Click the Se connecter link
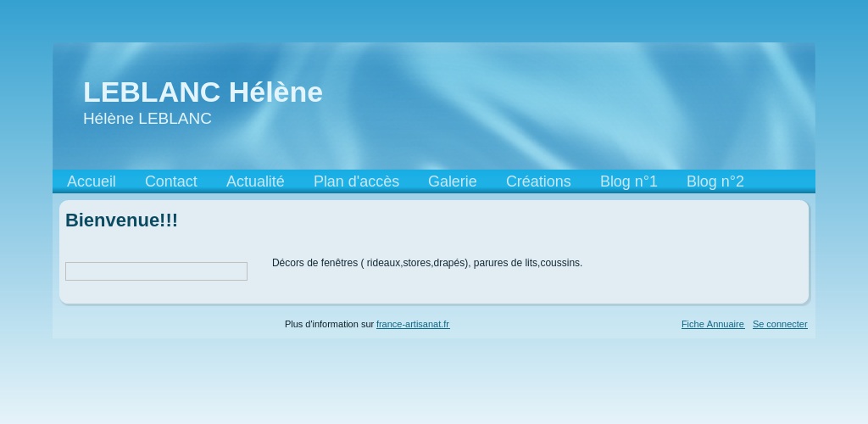The height and width of the screenshot is (424, 868). click(780, 325)
